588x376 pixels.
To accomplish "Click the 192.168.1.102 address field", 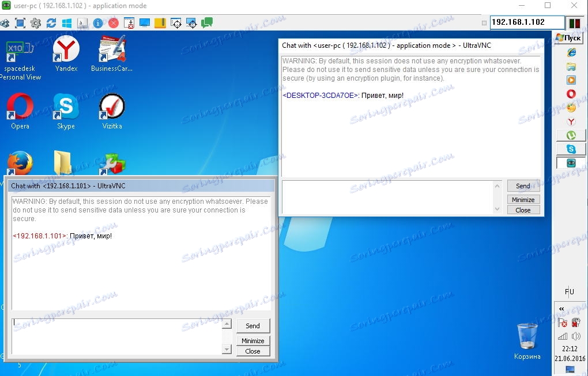I will point(527,22).
